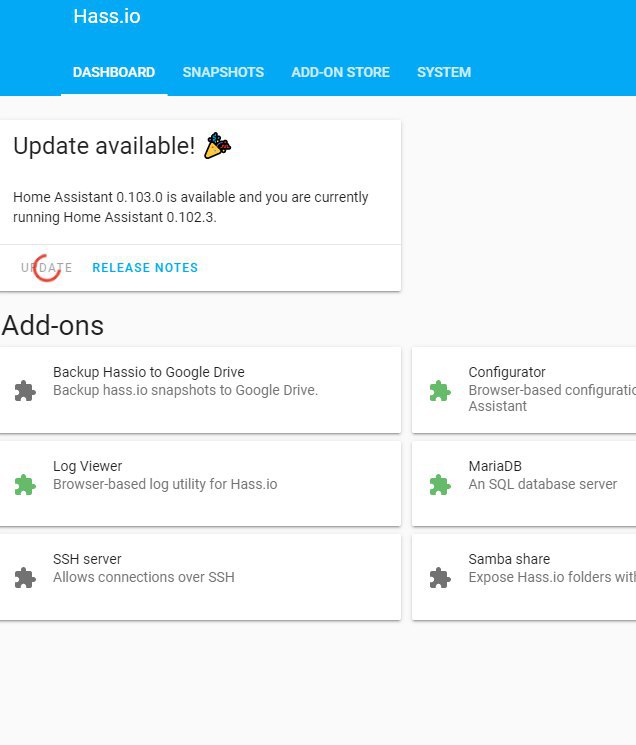Click the party popper emoji icon
The image size is (636, 745).
point(218,145)
